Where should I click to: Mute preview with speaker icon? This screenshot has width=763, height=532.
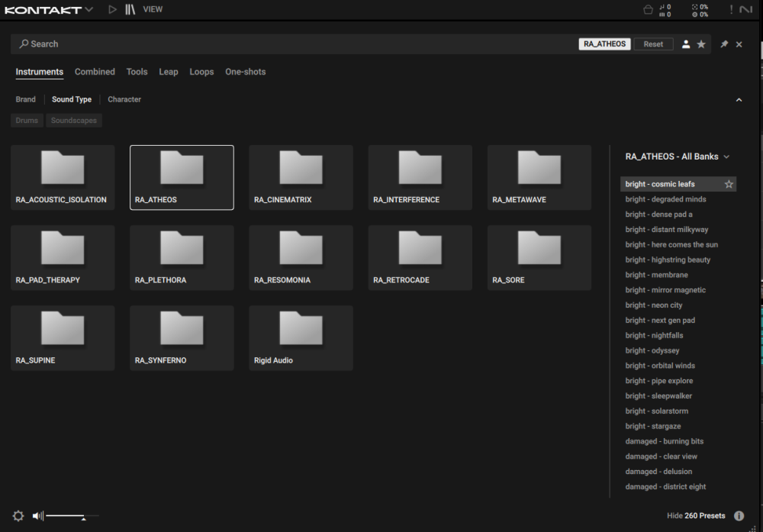pos(37,516)
